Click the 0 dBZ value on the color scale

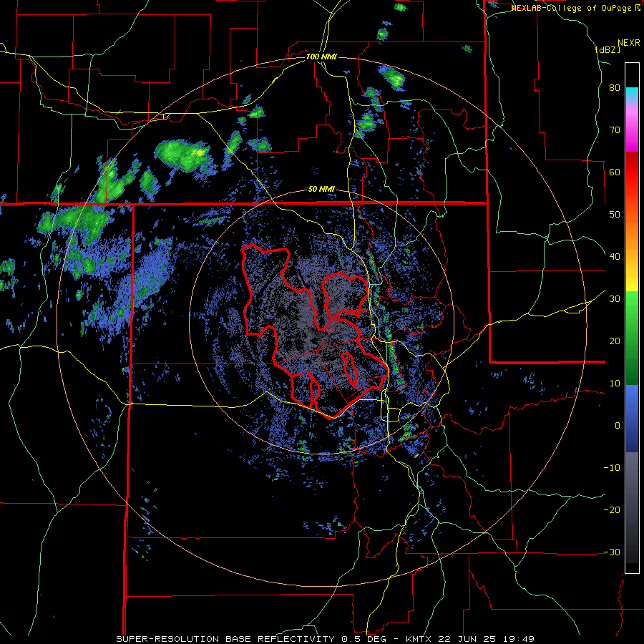618,426
